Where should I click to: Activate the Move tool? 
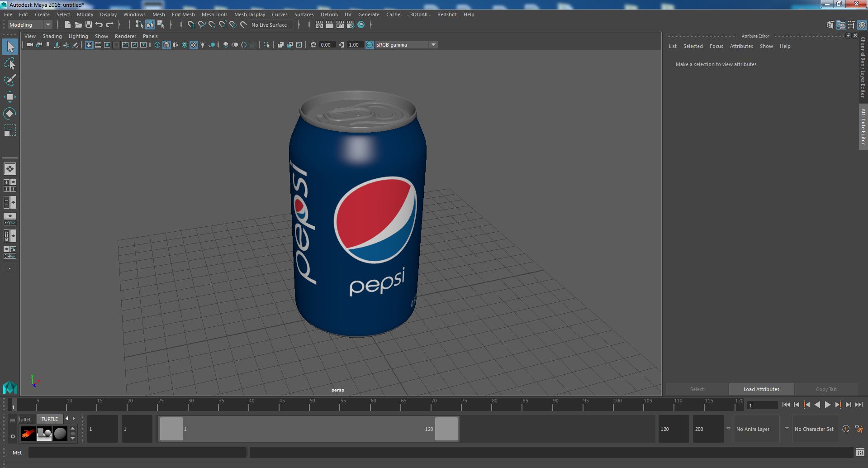(10, 97)
